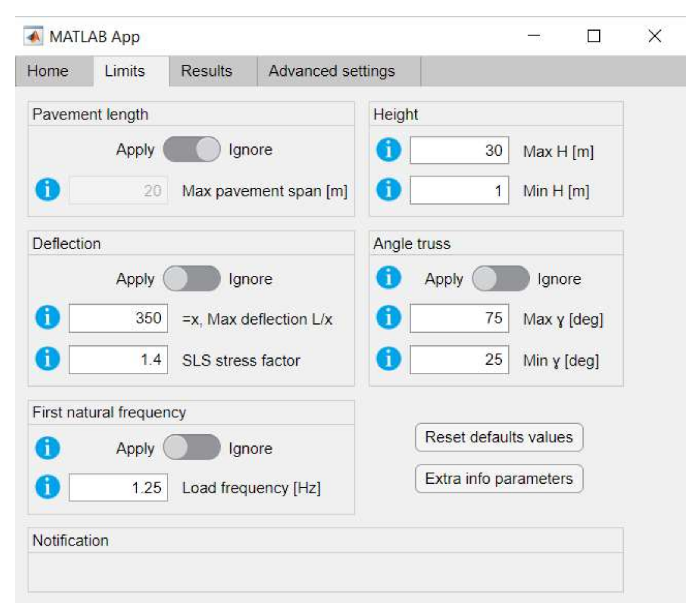Image resolution: width=698 pixels, height=616 pixels.
Task: Click the 'First natural frequency' panel title
Action: click(x=109, y=412)
